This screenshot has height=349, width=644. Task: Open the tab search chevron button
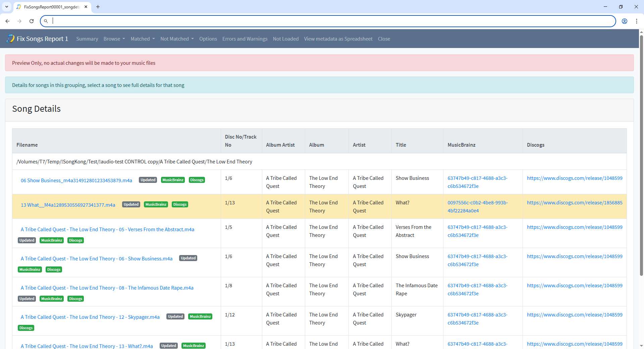(x=7, y=7)
